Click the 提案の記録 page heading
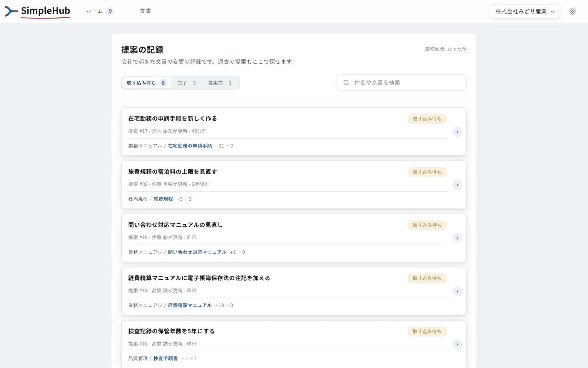 [x=142, y=50]
